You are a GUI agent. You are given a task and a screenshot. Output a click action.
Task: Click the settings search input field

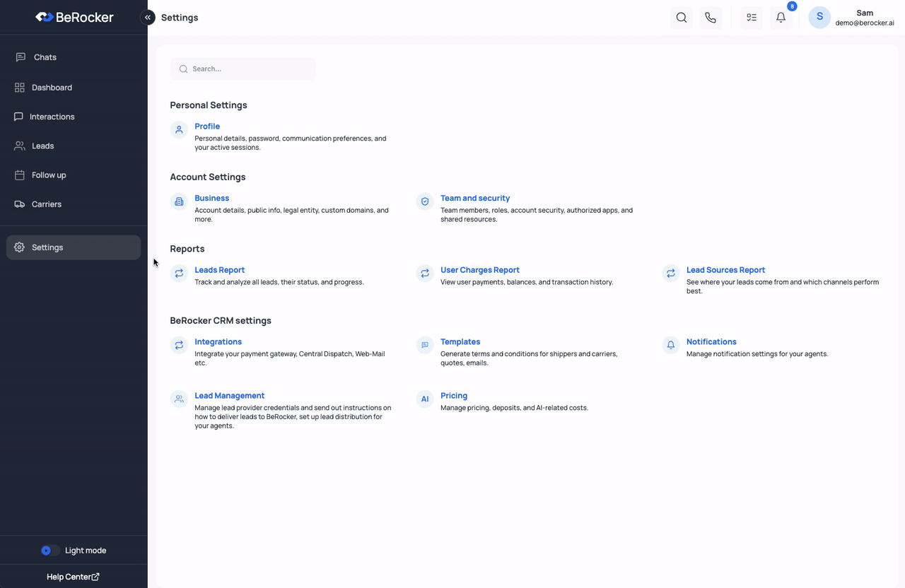point(243,69)
